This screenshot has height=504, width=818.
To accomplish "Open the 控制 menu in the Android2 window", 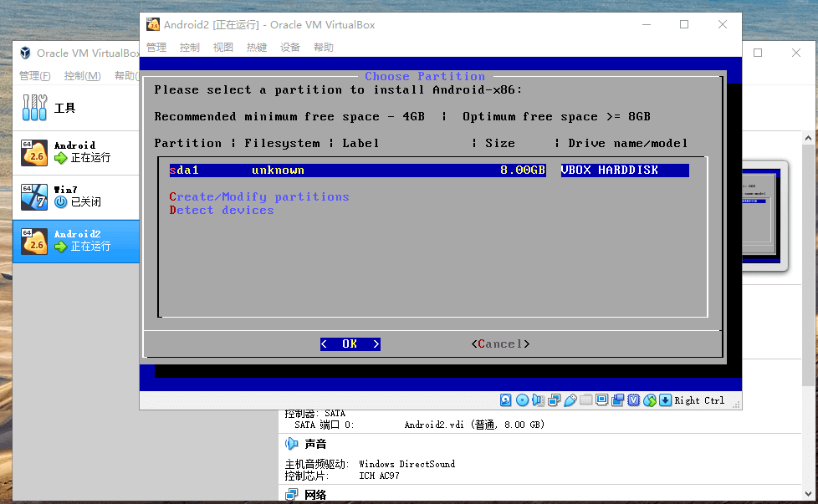I will pos(189,48).
